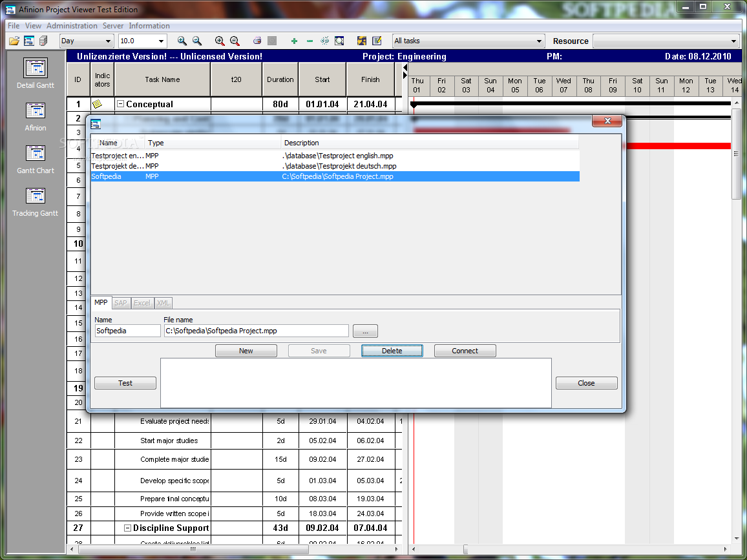
Task: Switch to Afinion view in sidebar
Action: point(36,117)
